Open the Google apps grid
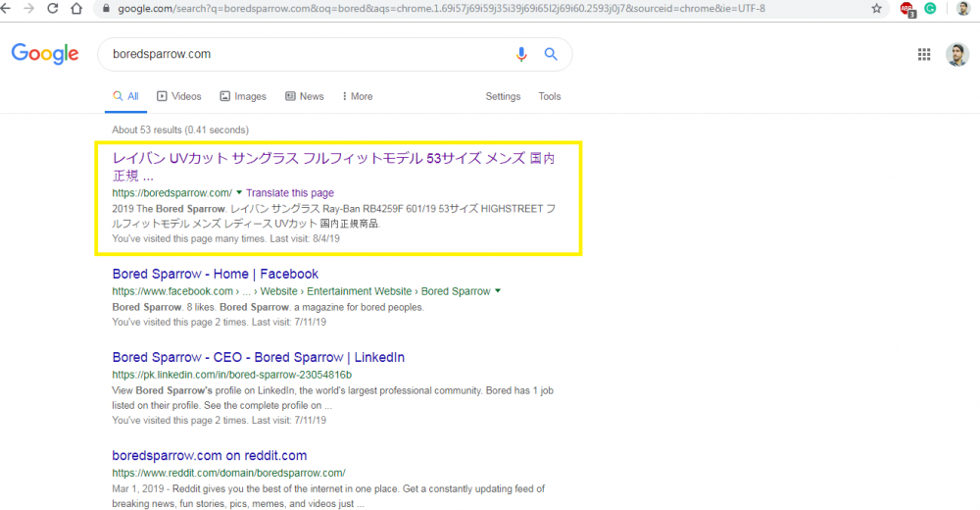The image size is (980, 510). [924, 55]
